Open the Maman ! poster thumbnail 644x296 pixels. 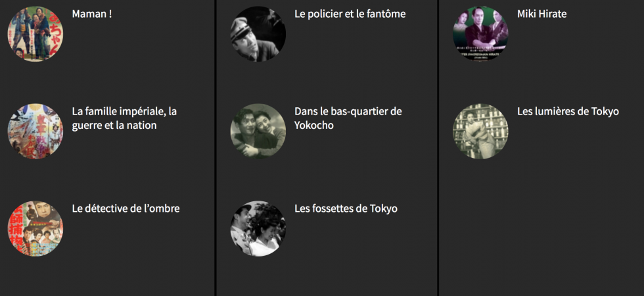(35, 34)
